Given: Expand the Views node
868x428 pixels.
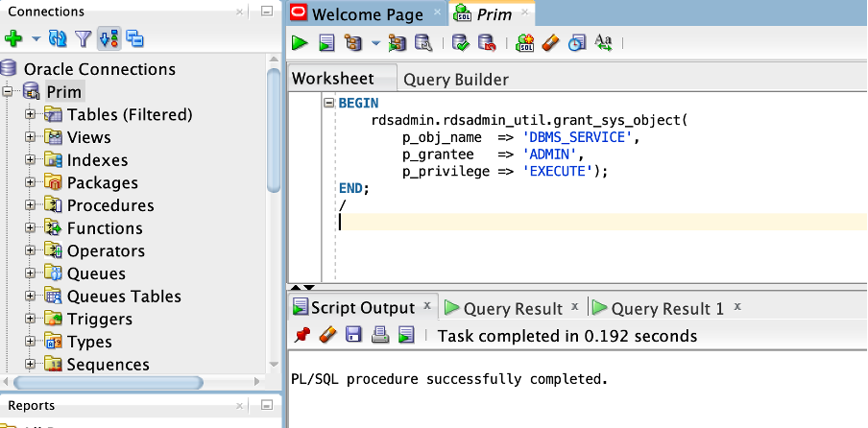Looking at the screenshot, I should (x=30, y=136).
